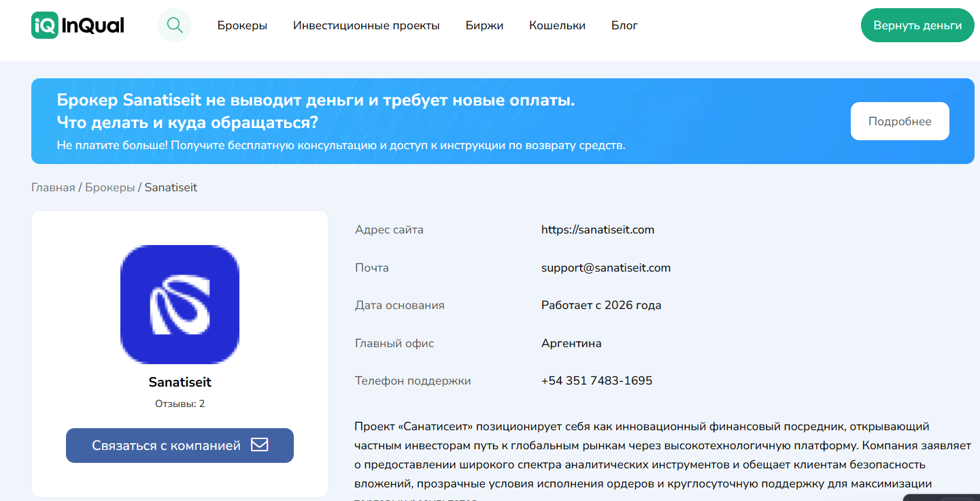Click the Sanatiseit breadcrumb entry
This screenshot has width=980, height=501.
point(171,187)
